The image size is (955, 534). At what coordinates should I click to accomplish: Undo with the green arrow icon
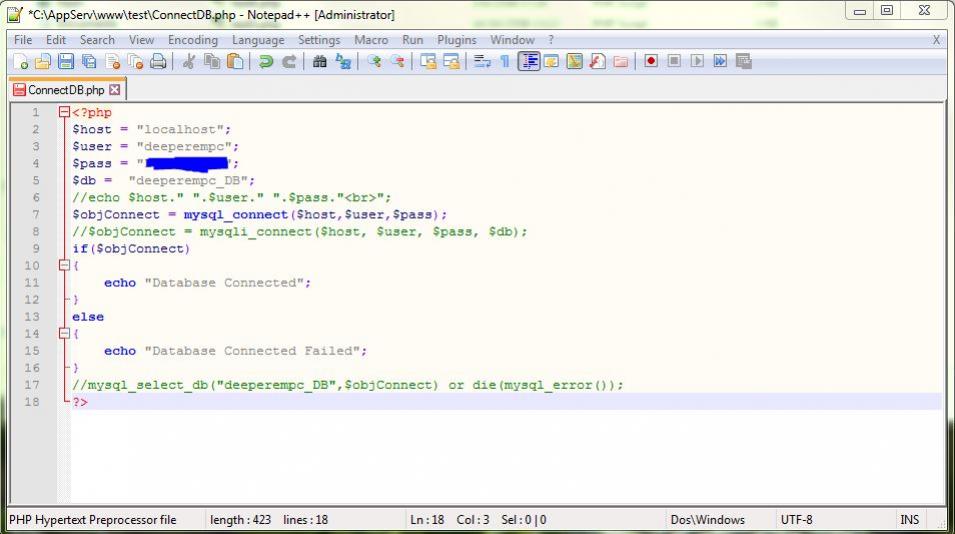click(x=266, y=61)
